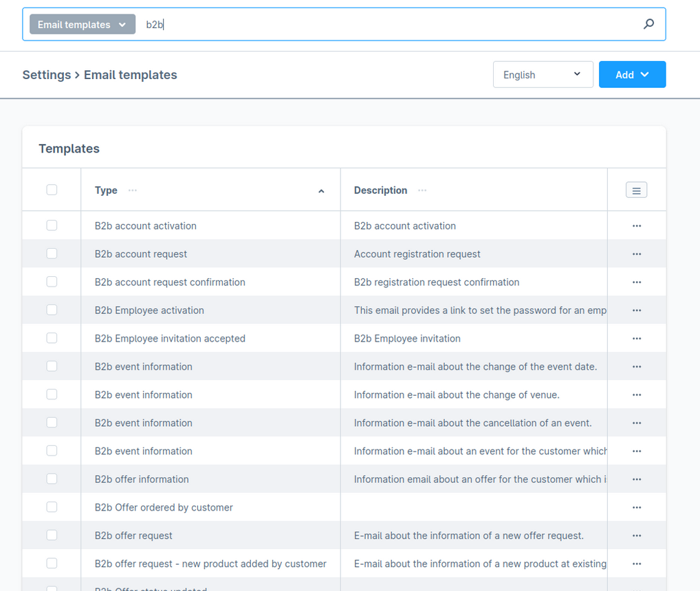The width and height of the screenshot is (700, 591).
Task: Expand the Email templates search filter dropdown
Action: pyautogui.click(x=82, y=25)
